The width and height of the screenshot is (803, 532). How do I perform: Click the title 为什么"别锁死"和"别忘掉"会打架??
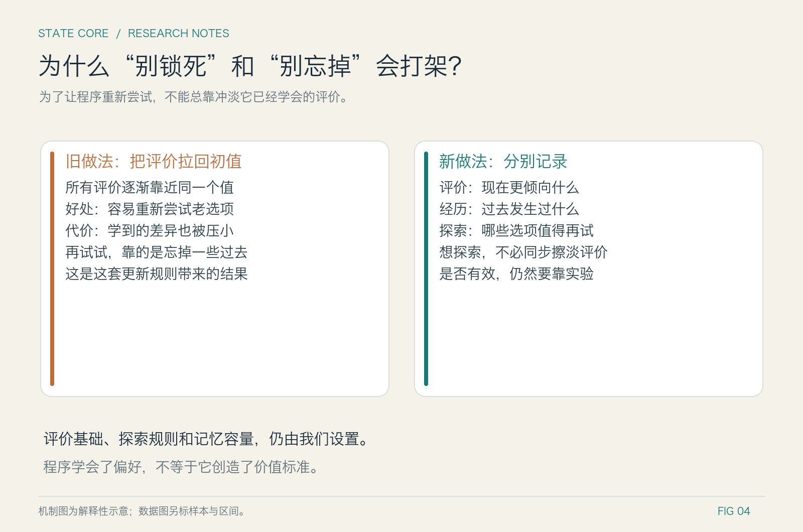tap(250, 66)
